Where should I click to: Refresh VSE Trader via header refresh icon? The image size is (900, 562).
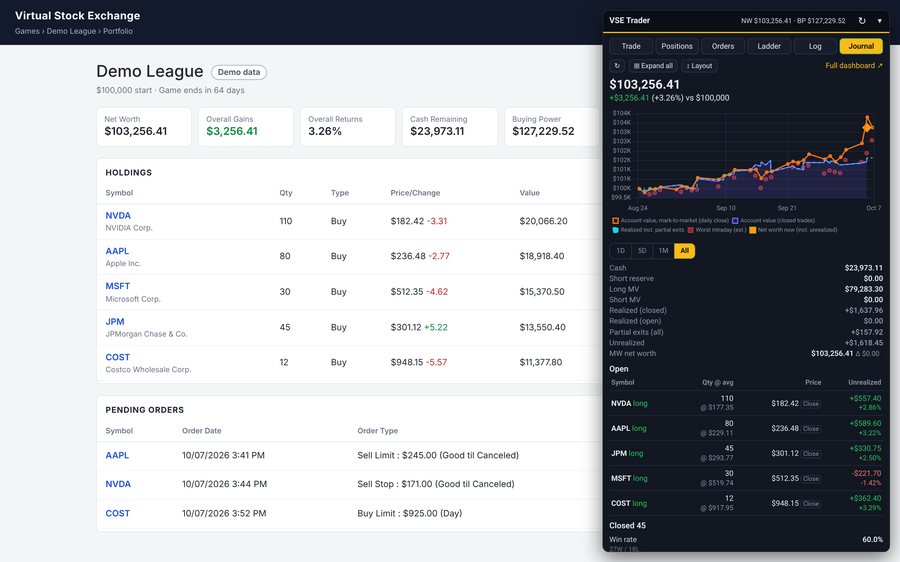tap(862, 21)
